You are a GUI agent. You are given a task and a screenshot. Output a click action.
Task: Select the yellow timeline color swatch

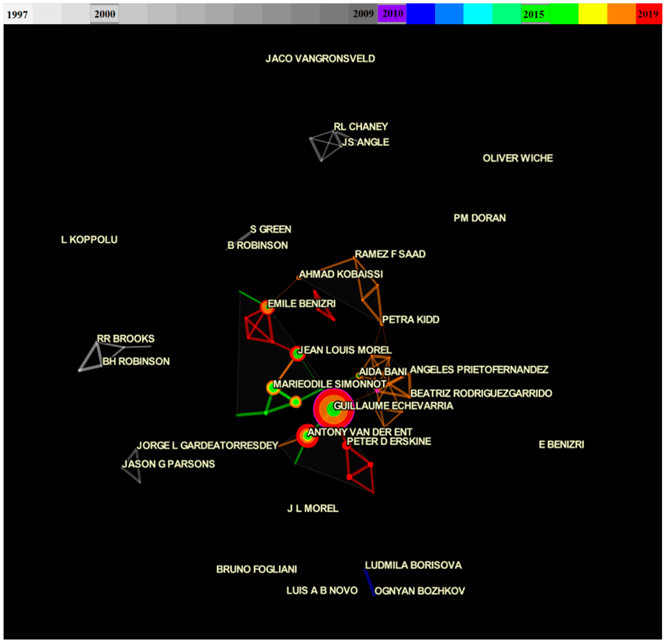[x=592, y=14]
